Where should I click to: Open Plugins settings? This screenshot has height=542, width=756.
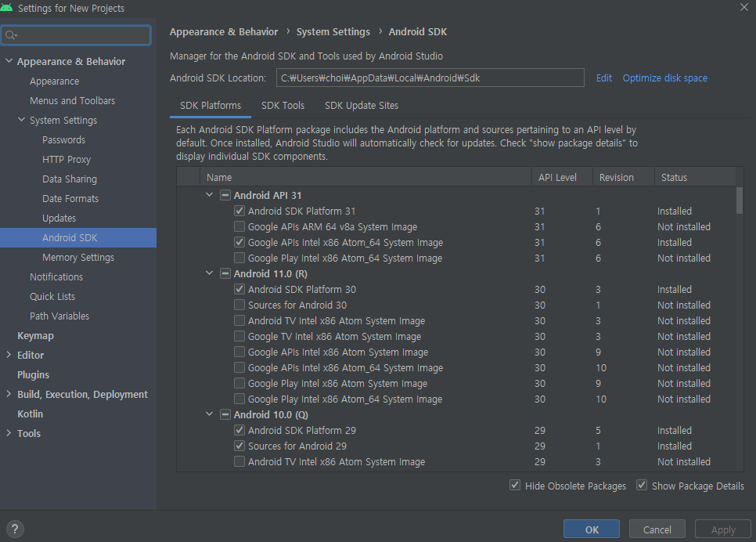click(34, 374)
